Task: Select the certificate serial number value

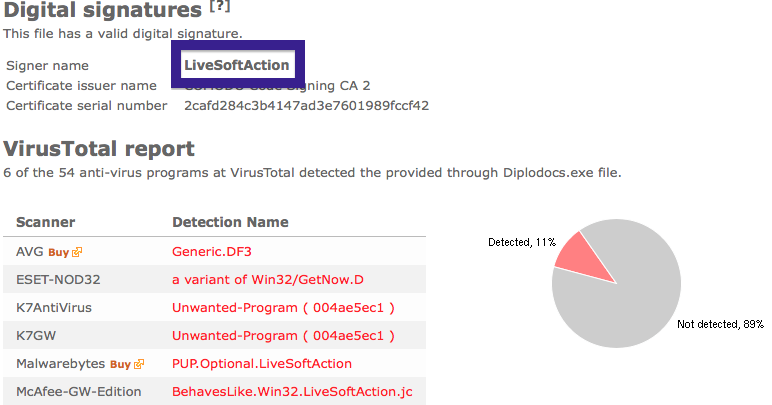Action: coord(306,106)
